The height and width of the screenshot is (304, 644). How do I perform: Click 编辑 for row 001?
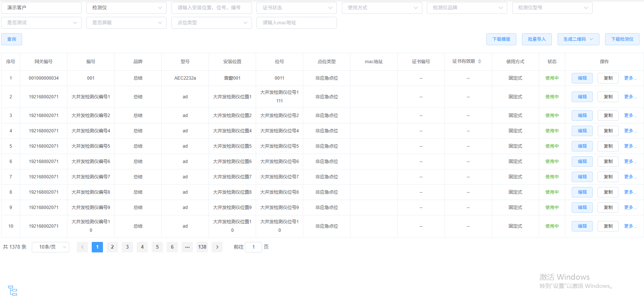tap(582, 78)
